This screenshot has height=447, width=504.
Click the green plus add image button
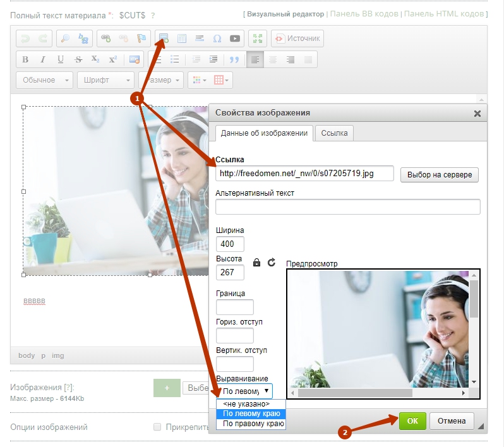[x=167, y=388]
